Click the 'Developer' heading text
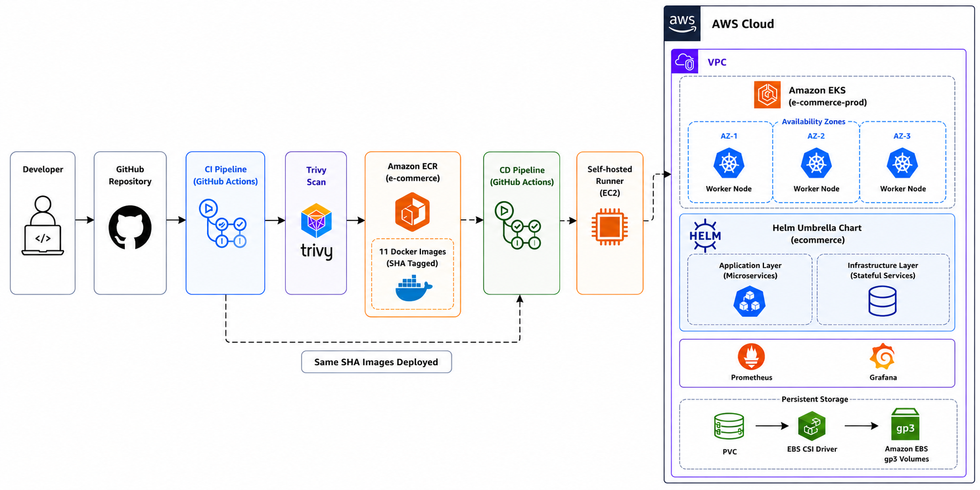Image resolution: width=980 pixels, height=490 pixels. (x=43, y=170)
